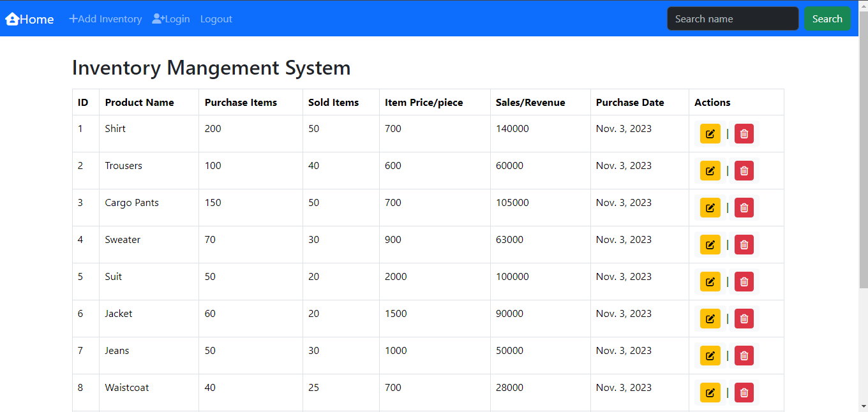
Task: Click the vertical scrollbar on the right
Action: point(864,191)
